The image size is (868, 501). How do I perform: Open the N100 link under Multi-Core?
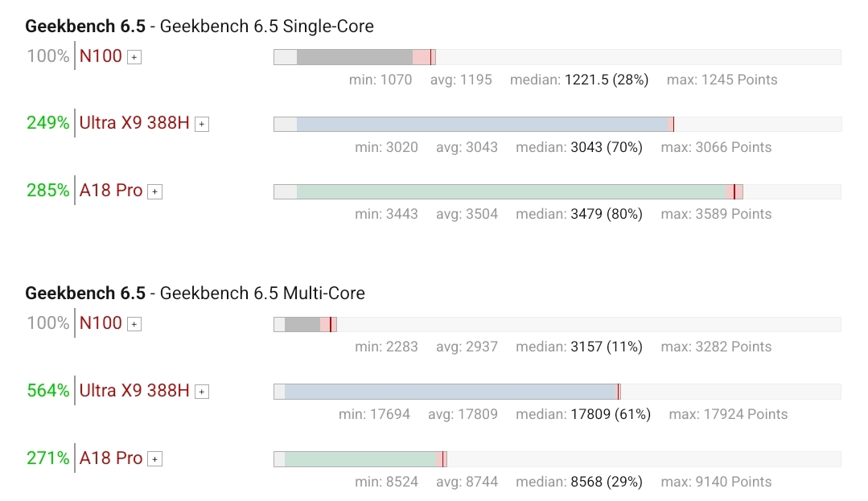(101, 323)
